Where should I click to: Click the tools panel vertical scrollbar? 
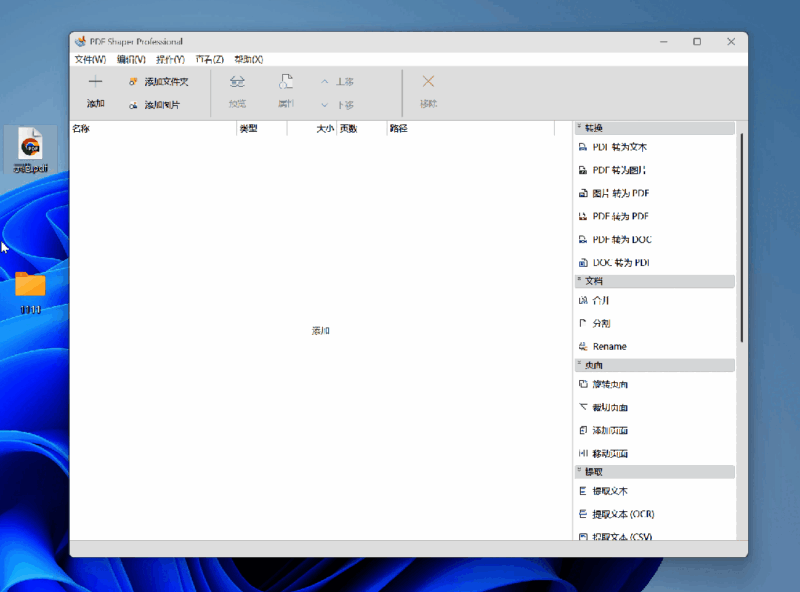pos(741,237)
